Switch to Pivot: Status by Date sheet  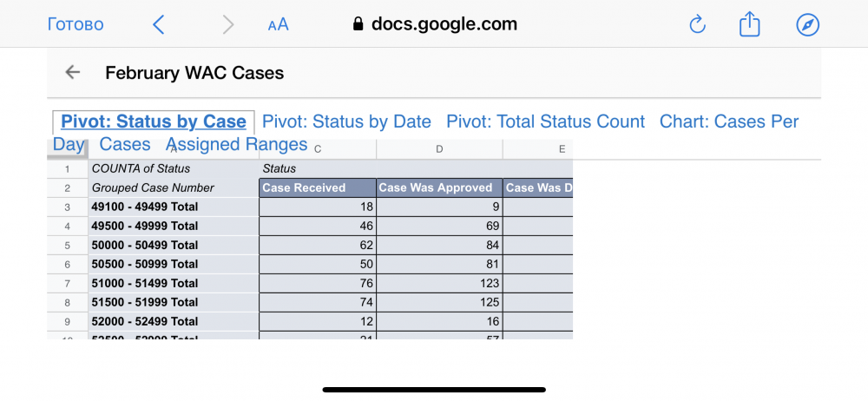pos(346,122)
